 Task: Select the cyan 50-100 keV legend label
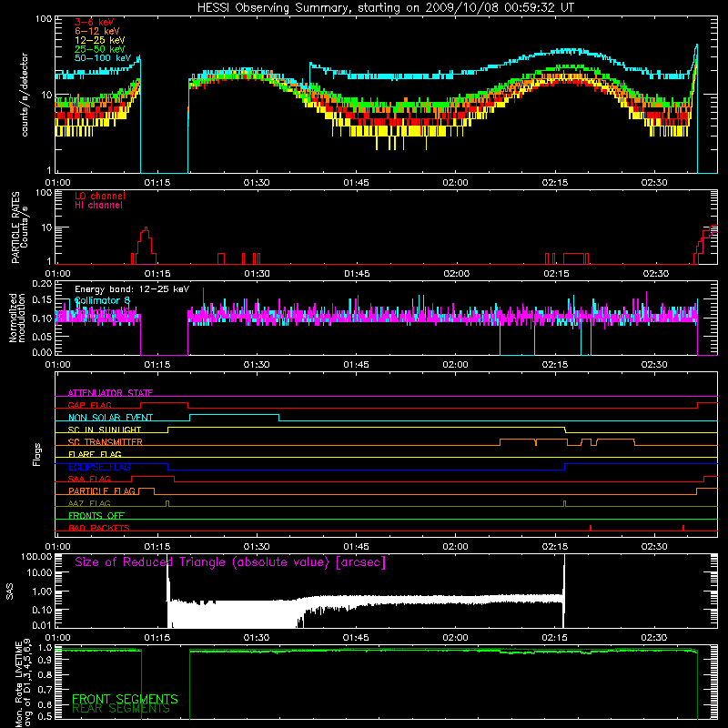[x=103, y=58]
